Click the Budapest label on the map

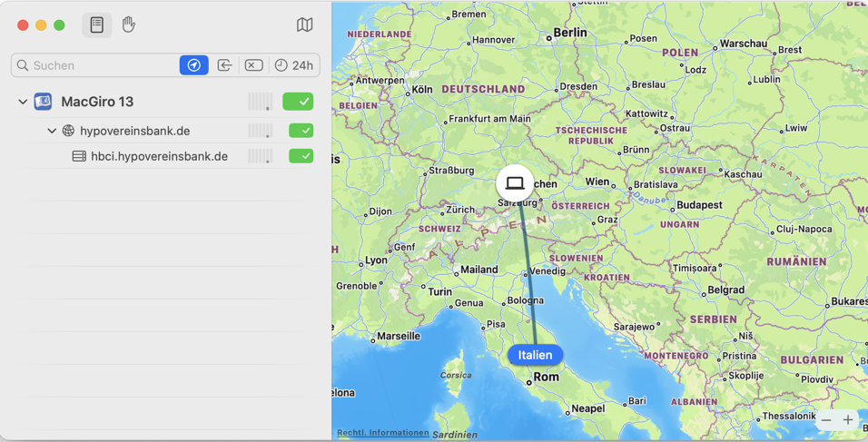click(700, 205)
